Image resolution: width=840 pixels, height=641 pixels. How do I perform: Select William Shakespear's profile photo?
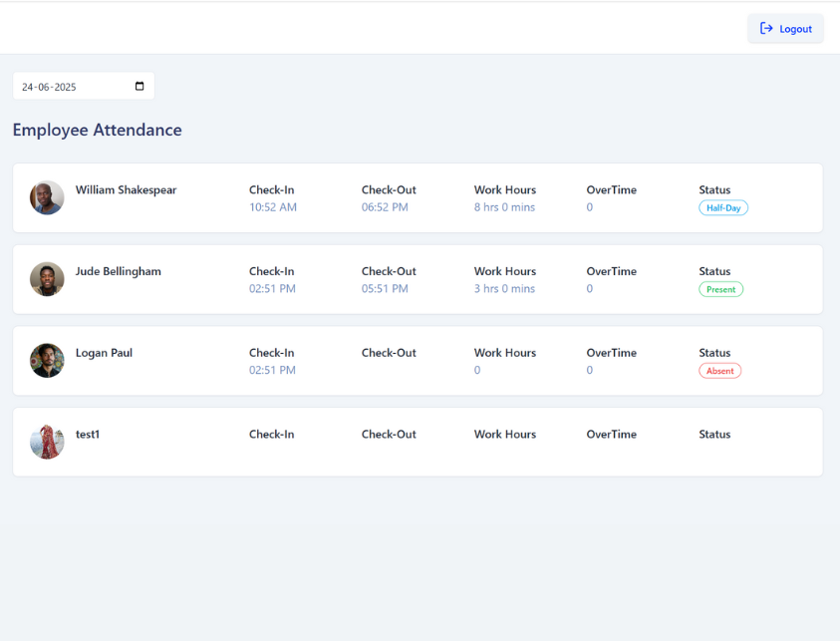click(47, 197)
